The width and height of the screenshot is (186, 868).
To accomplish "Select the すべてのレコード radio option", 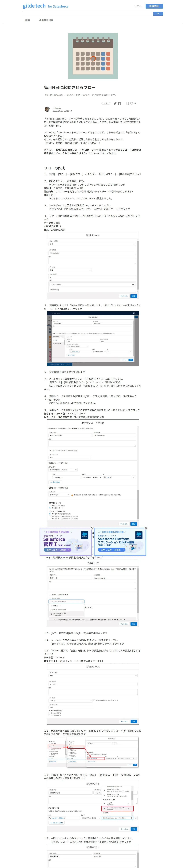I will [50, 508].
